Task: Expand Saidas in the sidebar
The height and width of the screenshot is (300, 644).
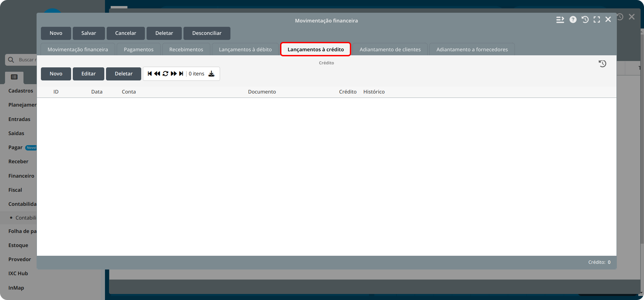Action: coord(16,133)
